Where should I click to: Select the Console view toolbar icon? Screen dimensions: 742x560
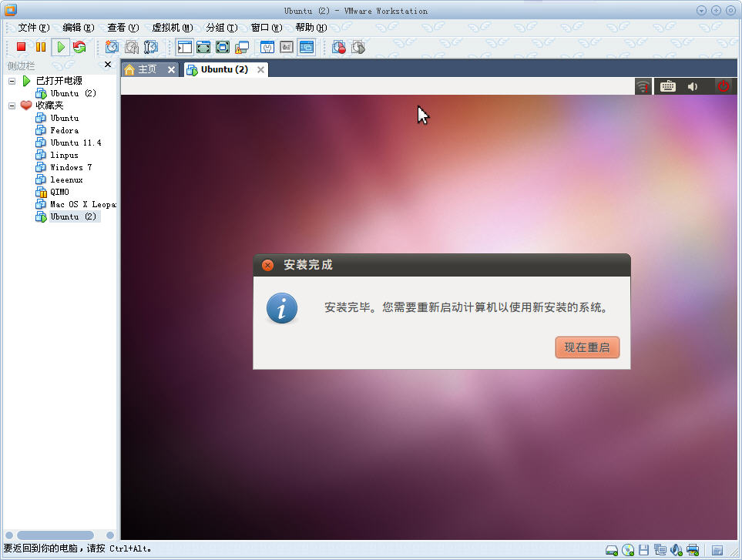coord(307,47)
